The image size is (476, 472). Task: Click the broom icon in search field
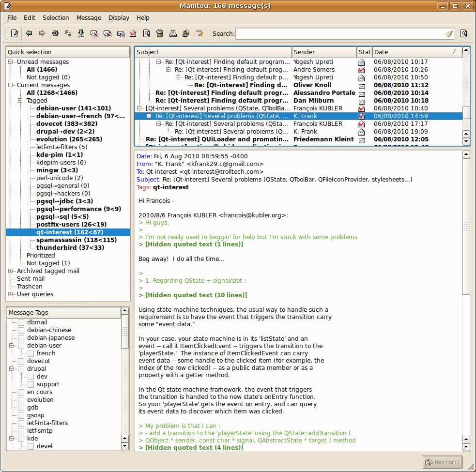(x=449, y=34)
